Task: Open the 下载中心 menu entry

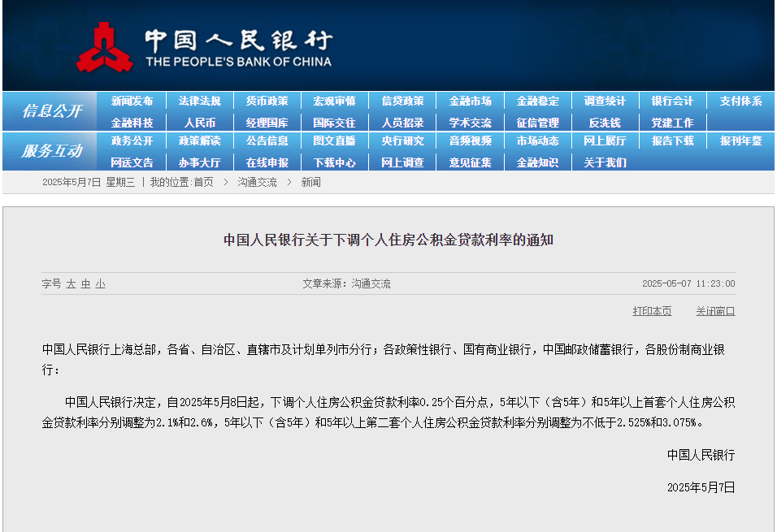Action: pos(335,162)
